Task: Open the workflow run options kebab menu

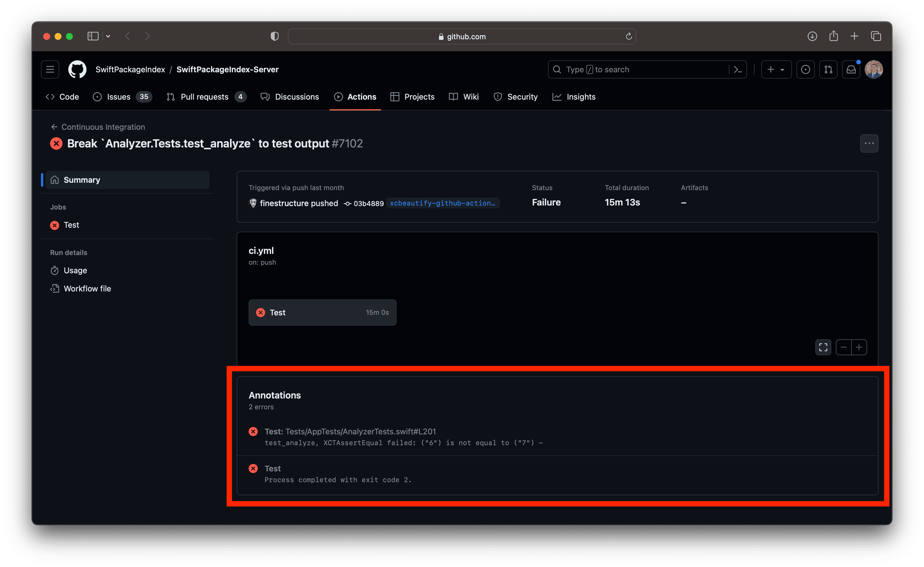Action: pyautogui.click(x=869, y=143)
